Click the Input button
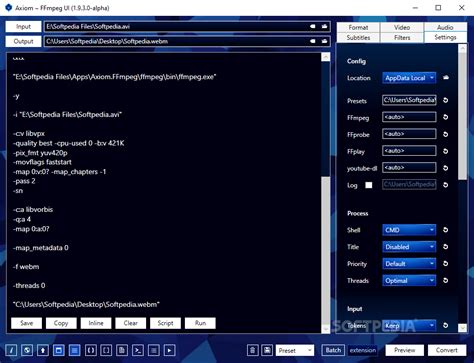The height and width of the screenshot is (363, 474). tap(23, 27)
